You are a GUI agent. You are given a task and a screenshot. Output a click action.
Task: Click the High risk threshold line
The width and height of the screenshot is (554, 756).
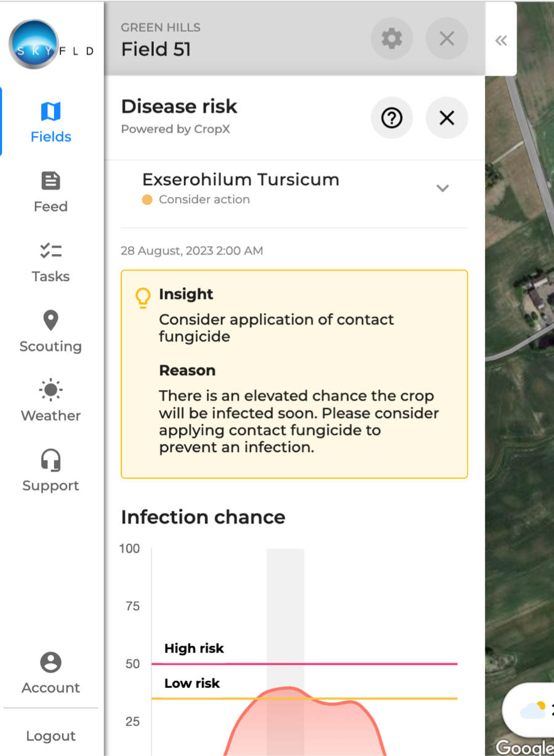click(x=305, y=664)
